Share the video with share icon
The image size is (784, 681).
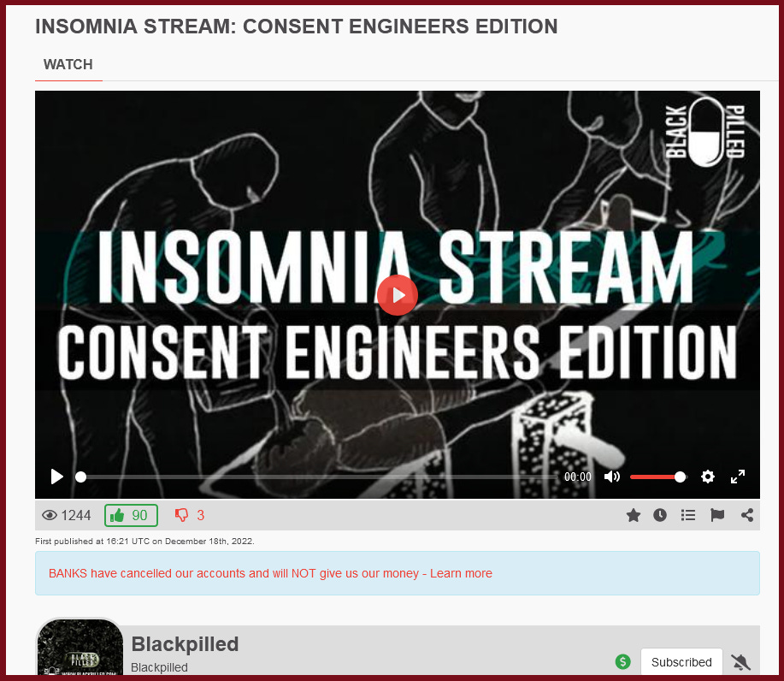point(747,515)
